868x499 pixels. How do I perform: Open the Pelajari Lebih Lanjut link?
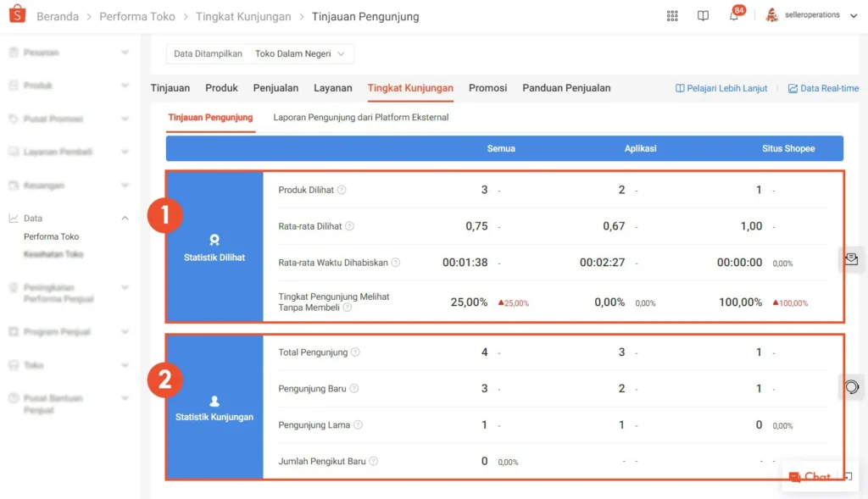[x=721, y=87]
